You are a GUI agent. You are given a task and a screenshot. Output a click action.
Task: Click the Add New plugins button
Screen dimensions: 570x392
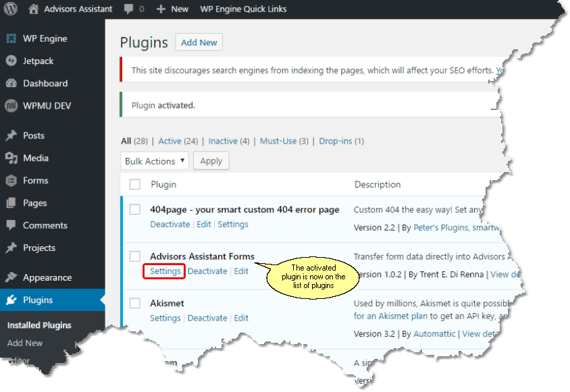click(x=199, y=42)
